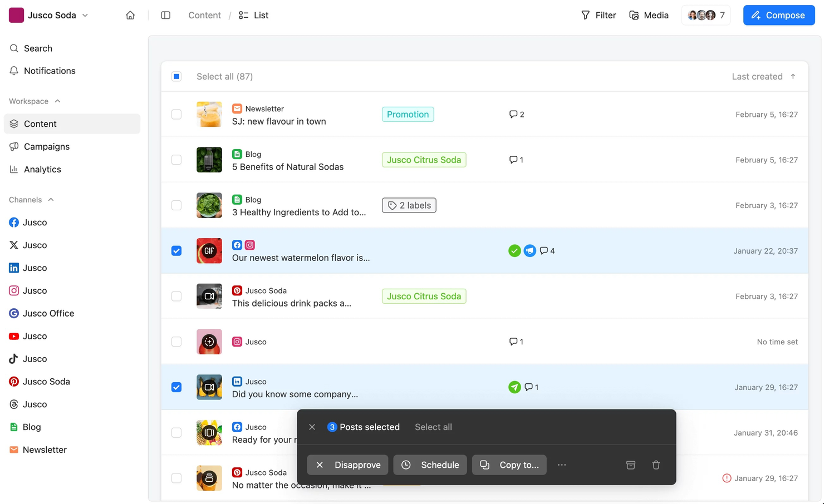Check the 3 Healthy Ingredients row

pyautogui.click(x=176, y=205)
